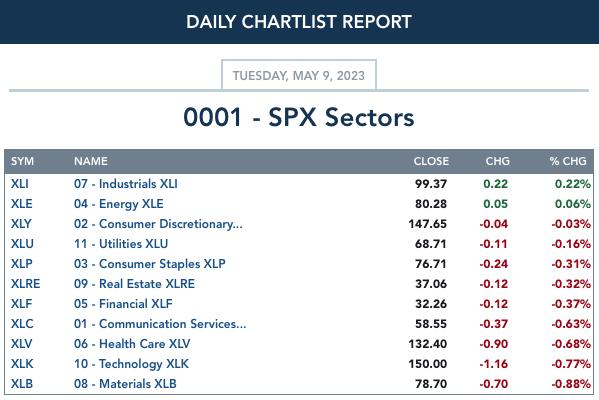The width and height of the screenshot is (599, 400).
Task: Select the XLU ticker symbol
Action: 22,244
